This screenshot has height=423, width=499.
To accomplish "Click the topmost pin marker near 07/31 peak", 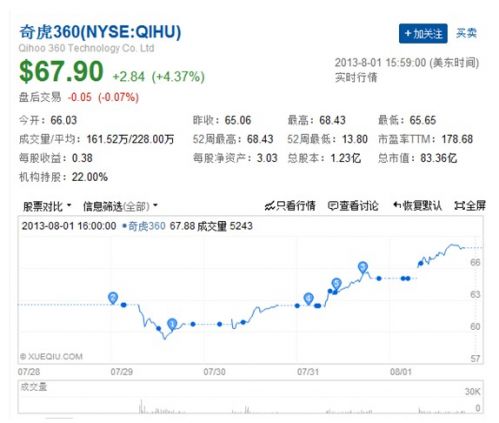I will tap(363, 267).
